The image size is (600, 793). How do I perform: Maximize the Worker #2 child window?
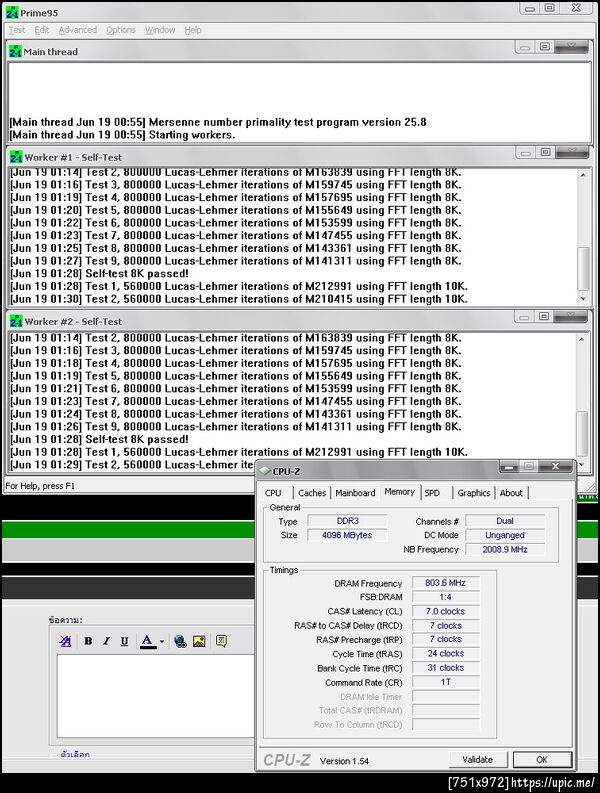click(x=544, y=317)
